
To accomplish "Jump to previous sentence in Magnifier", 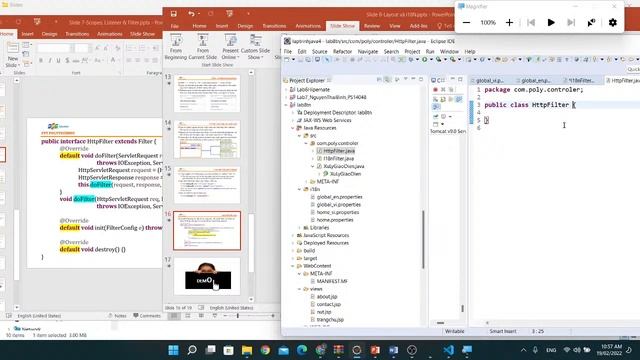I will 531,23.
